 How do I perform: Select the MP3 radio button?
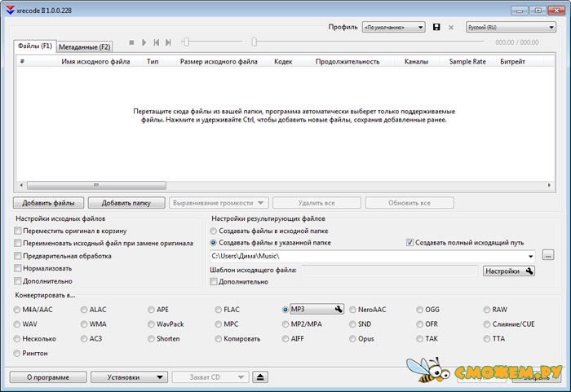[x=285, y=310]
